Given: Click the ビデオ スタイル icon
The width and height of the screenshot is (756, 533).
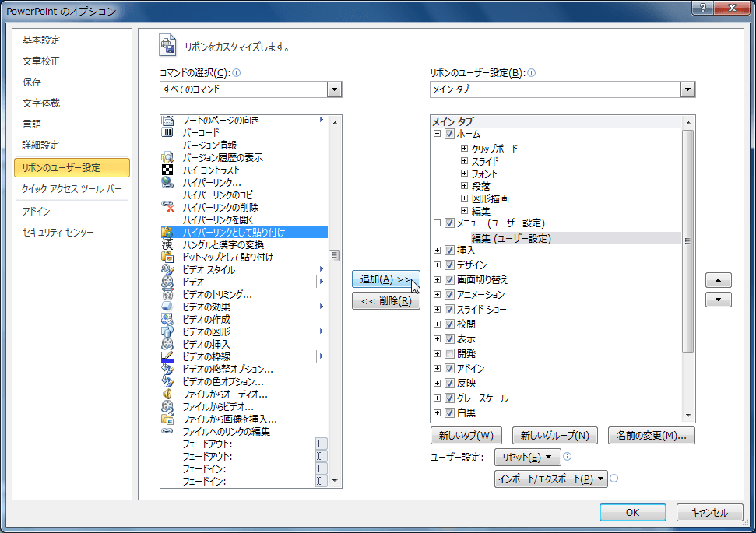Looking at the screenshot, I should (x=167, y=270).
